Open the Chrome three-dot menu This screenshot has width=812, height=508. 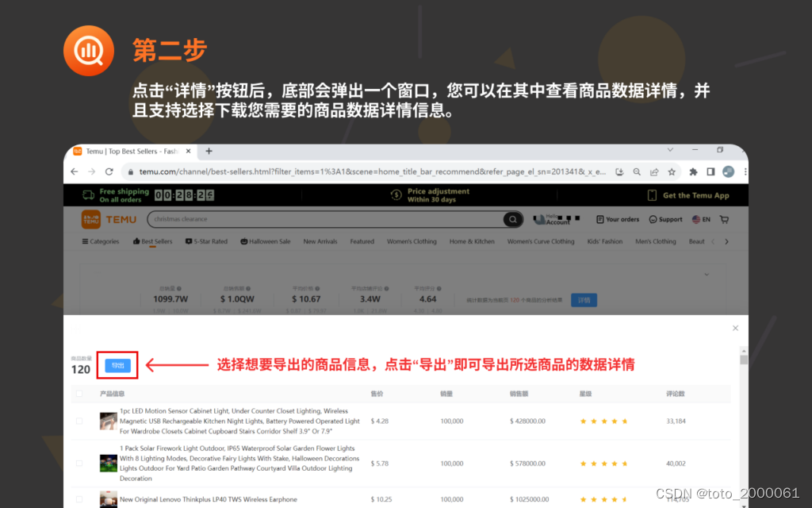[x=745, y=172]
